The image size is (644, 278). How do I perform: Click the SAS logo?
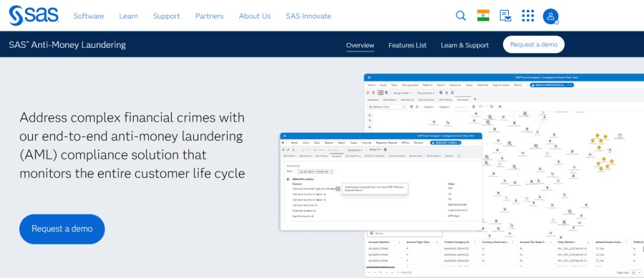coord(34,16)
